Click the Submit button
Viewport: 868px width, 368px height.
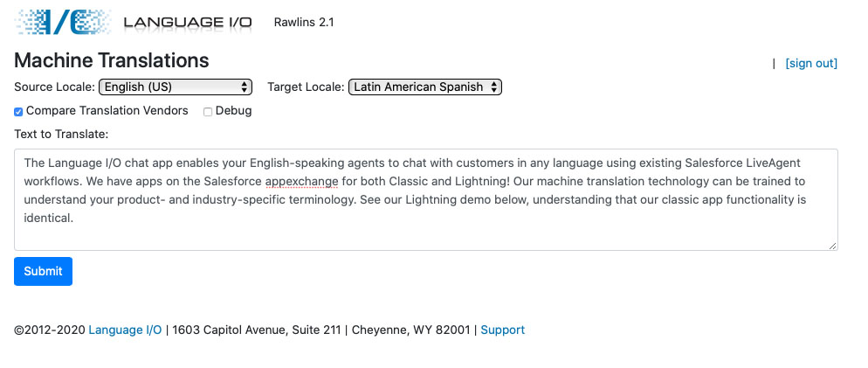click(43, 271)
